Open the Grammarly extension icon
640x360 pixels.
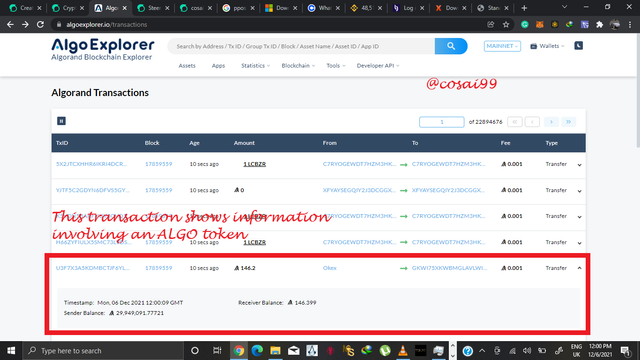524,24
